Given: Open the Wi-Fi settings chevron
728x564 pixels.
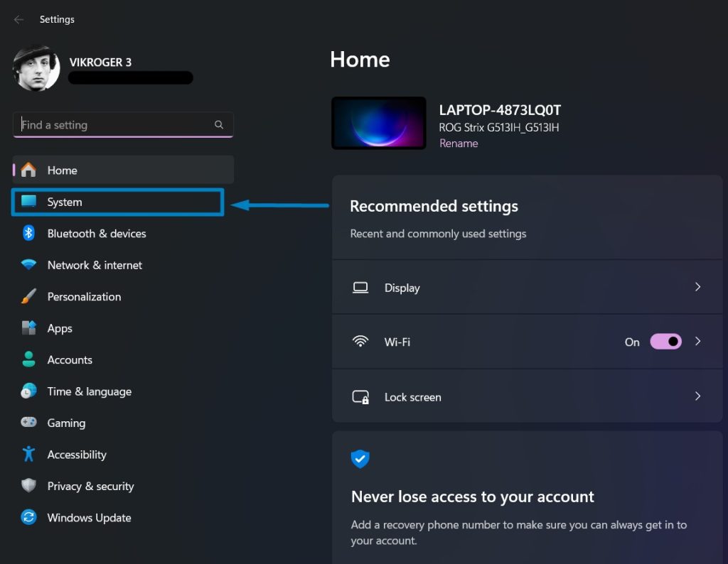Looking at the screenshot, I should tap(697, 342).
